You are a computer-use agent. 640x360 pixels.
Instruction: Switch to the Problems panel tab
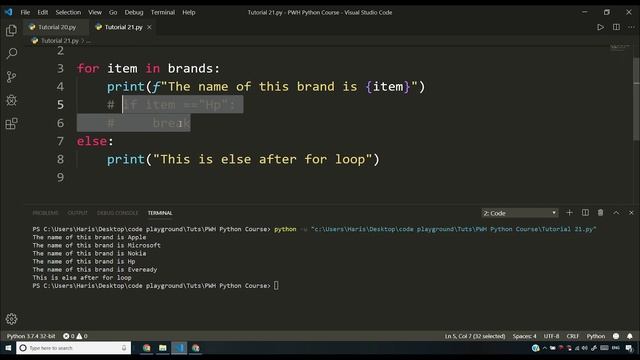[45, 213]
